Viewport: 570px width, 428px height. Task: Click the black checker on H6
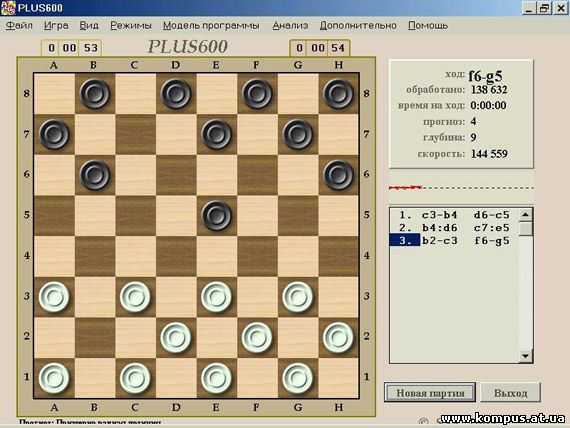[x=338, y=175]
